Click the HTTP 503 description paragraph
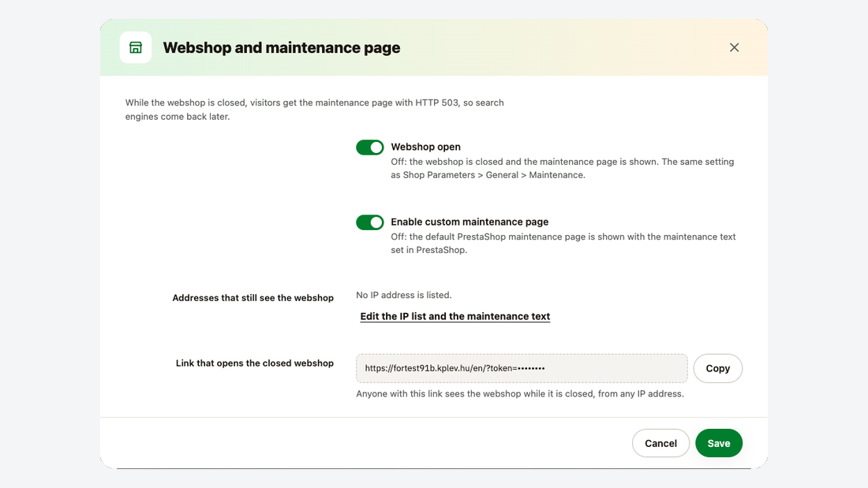The height and width of the screenshot is (488, 868). 314,110
